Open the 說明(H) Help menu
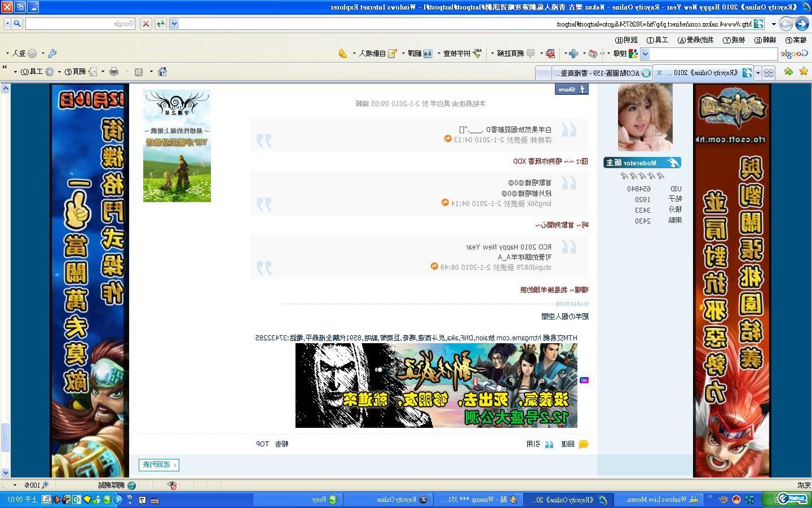812x508 pixels. click(626, 40)
